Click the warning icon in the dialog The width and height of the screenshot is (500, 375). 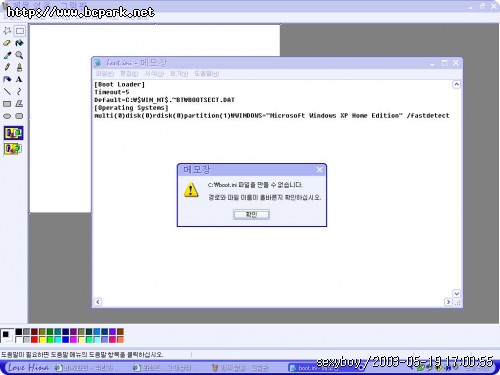tap(191, 190)
